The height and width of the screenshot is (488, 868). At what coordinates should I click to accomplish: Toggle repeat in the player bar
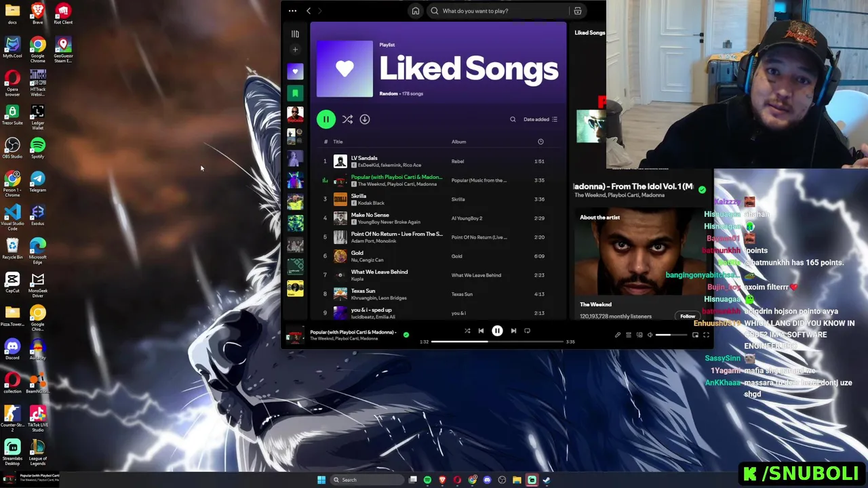[527, 331]
